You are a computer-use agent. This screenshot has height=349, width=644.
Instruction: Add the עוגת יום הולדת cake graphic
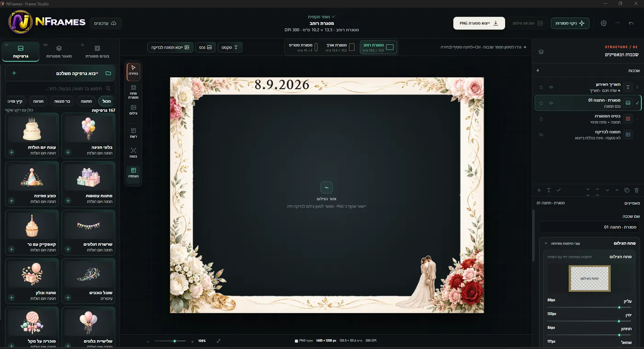click(11, 152)
